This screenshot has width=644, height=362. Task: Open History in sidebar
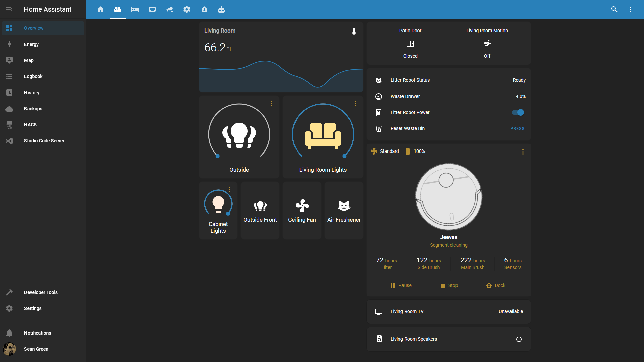[x=43, y=93]
